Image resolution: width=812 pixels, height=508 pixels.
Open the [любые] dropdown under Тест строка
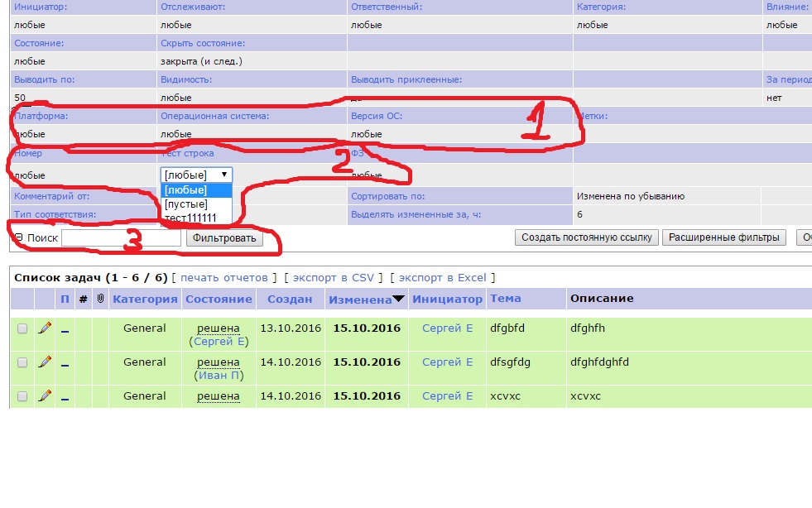tap(196, 175)
